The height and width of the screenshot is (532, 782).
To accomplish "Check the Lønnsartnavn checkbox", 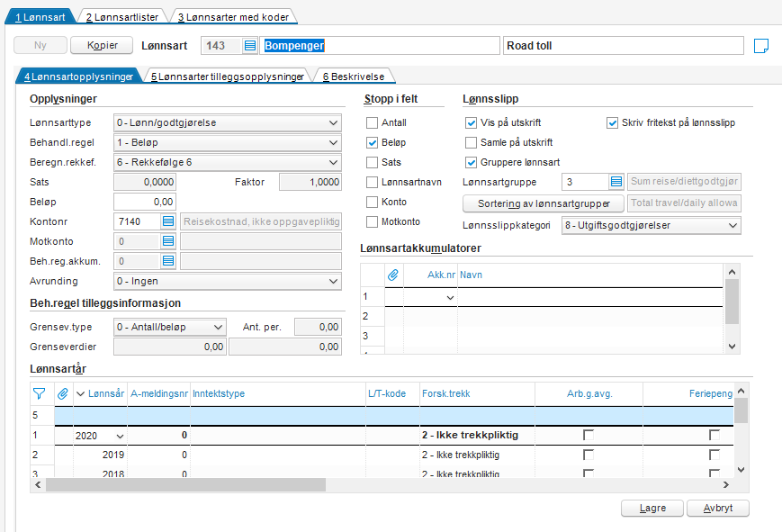I will coord(372,182).
